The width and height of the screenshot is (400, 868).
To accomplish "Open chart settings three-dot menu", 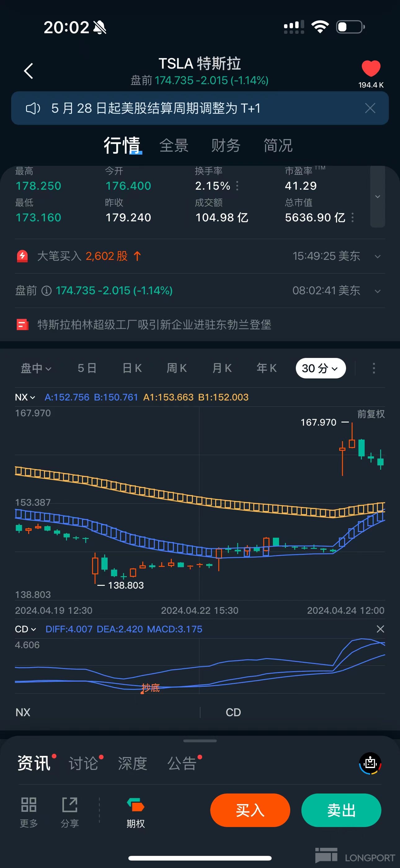I will 373,368.
